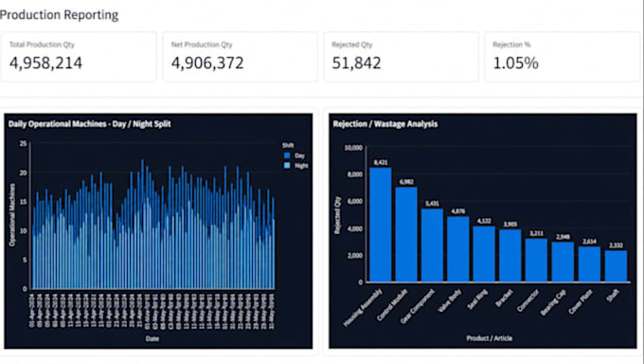This screenshot has width=644, height=364.
Task: Select the Control Module bar
Action: 406,234
